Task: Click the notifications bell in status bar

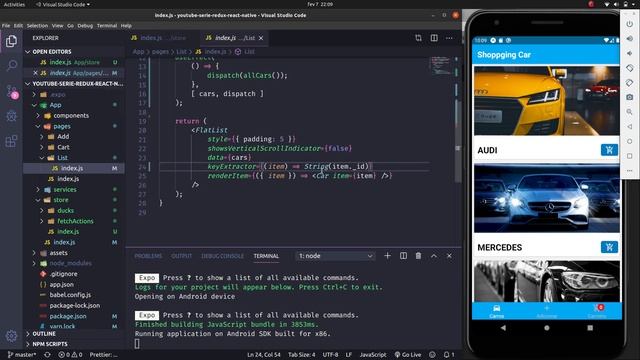Action: click(x=449, y=355)
